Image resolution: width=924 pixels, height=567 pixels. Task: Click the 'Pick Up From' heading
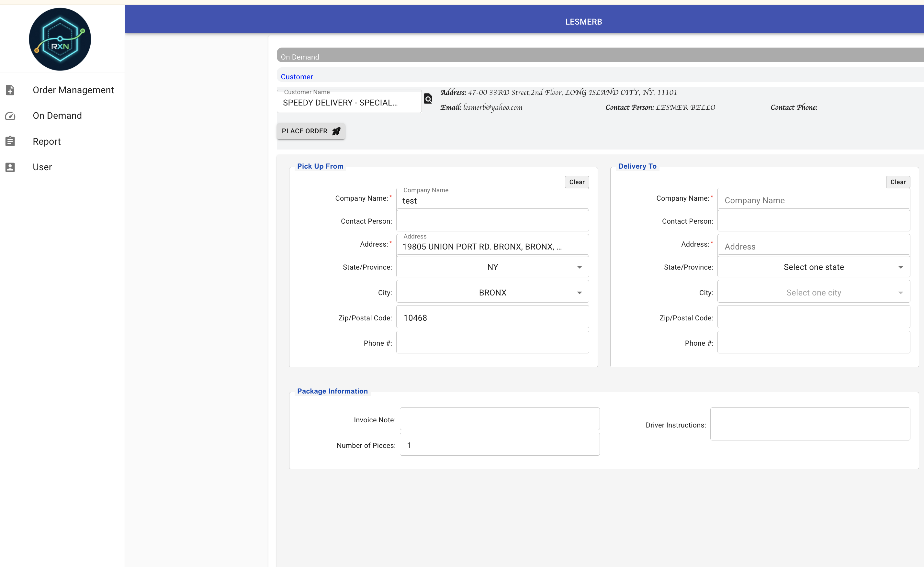[x=320, y=166]
